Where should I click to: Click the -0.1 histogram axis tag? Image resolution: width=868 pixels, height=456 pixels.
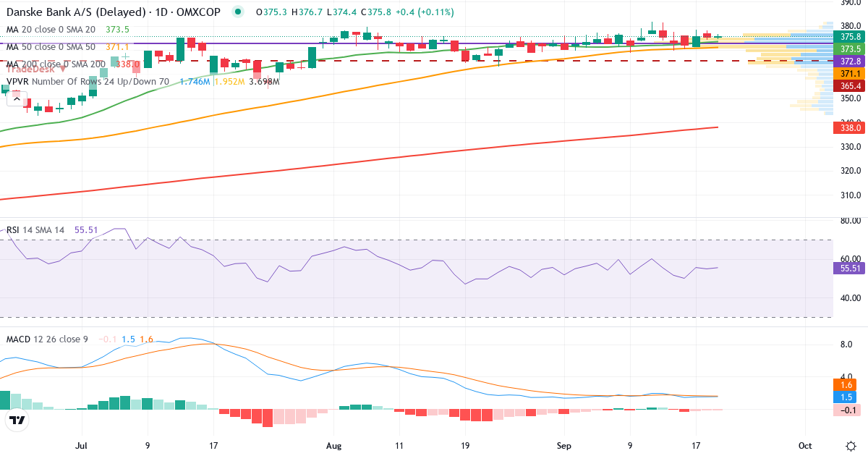pyautogui.click(x=847, y=410)
